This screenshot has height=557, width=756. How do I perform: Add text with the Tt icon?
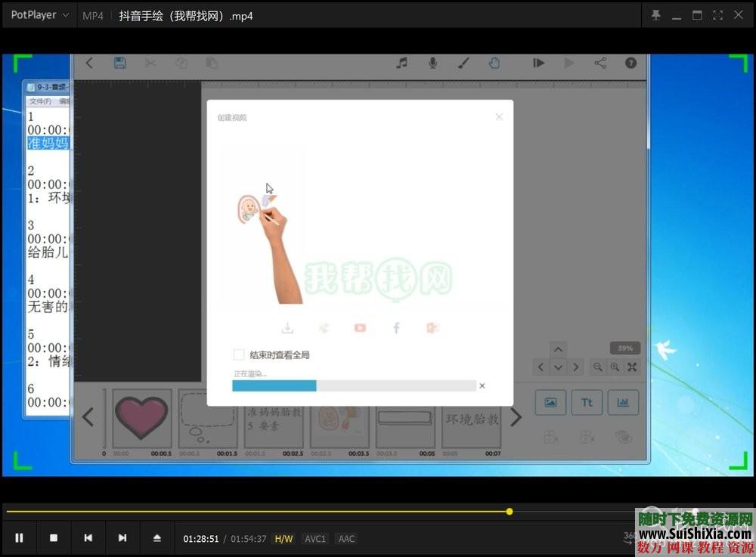pos(587,402)
